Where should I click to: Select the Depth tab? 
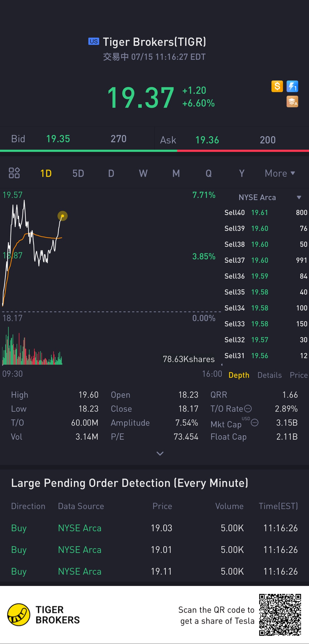(x=239, y=375)
